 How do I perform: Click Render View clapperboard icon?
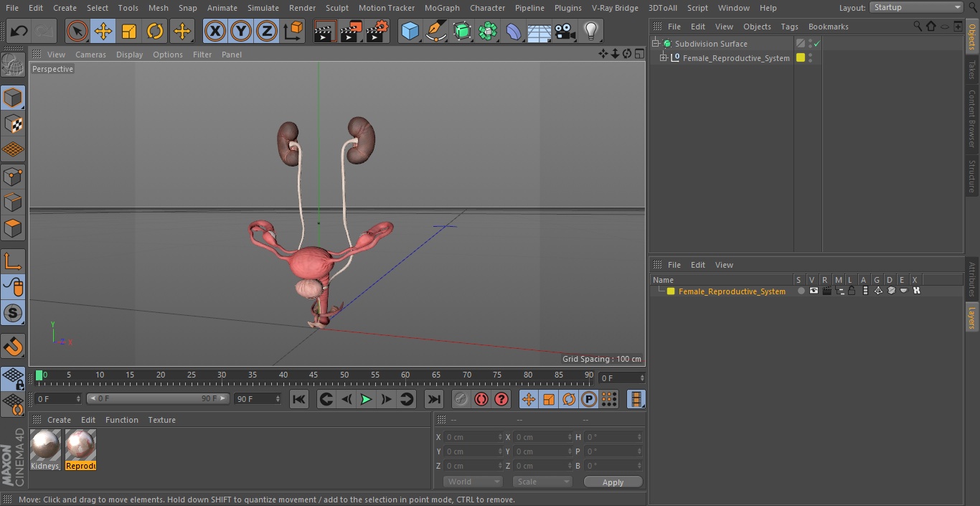pos(325,31)
